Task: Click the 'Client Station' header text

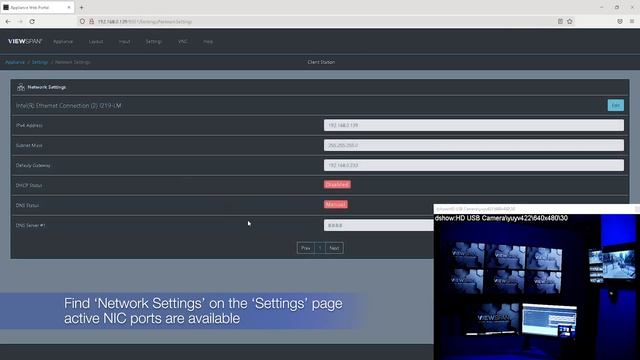Action: click(x=321, y=62)
